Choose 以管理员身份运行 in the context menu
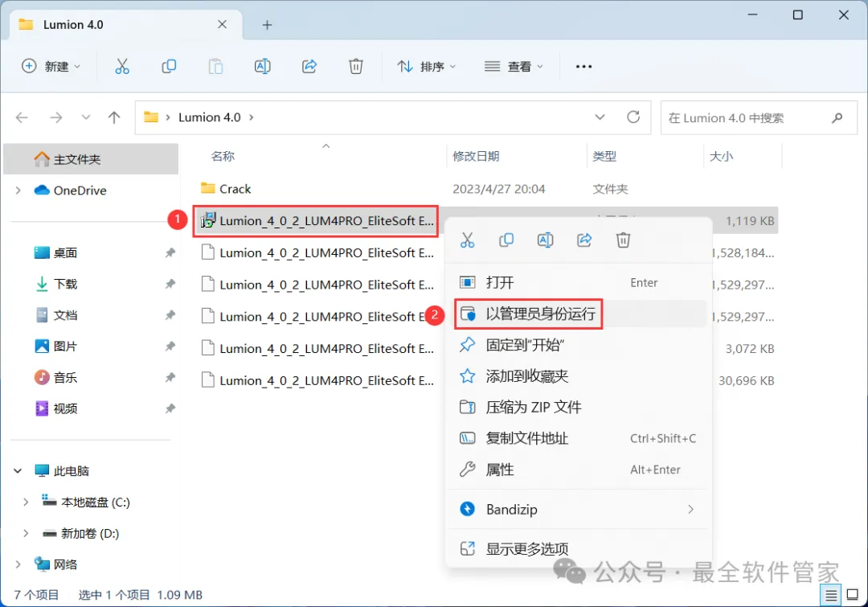This screenshot has width=868, height=607. tap(578, 314)
